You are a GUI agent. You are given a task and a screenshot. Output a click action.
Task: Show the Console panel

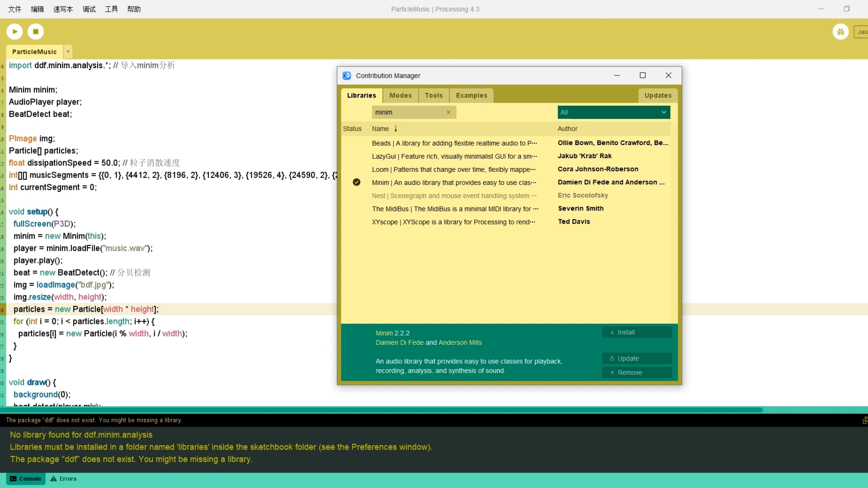click(x=26, y=479)
